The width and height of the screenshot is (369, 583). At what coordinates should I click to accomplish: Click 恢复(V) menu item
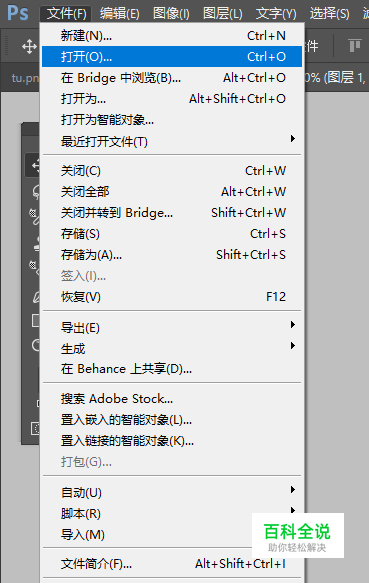[172, 297]
